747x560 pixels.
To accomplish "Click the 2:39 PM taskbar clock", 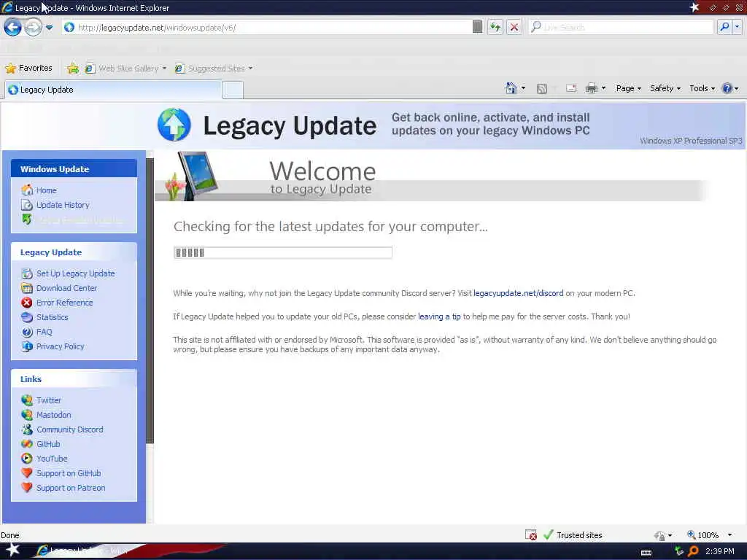I will [x=720, y=551].
